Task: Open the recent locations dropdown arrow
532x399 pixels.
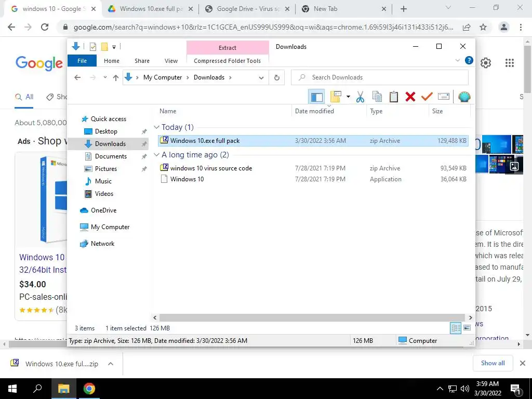Action: click(x=105, y=77)
